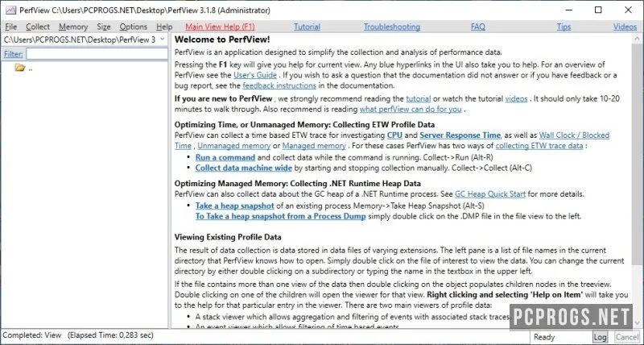Click the Log button in status bar
Viewport: 644px width, 345px height.
600,337
